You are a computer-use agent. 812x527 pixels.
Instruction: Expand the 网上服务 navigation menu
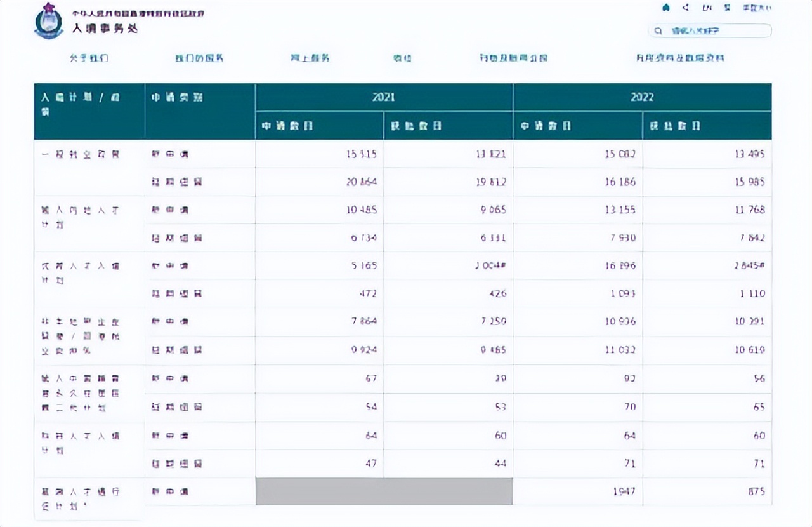pyautogui.click(x=310, y=58)
